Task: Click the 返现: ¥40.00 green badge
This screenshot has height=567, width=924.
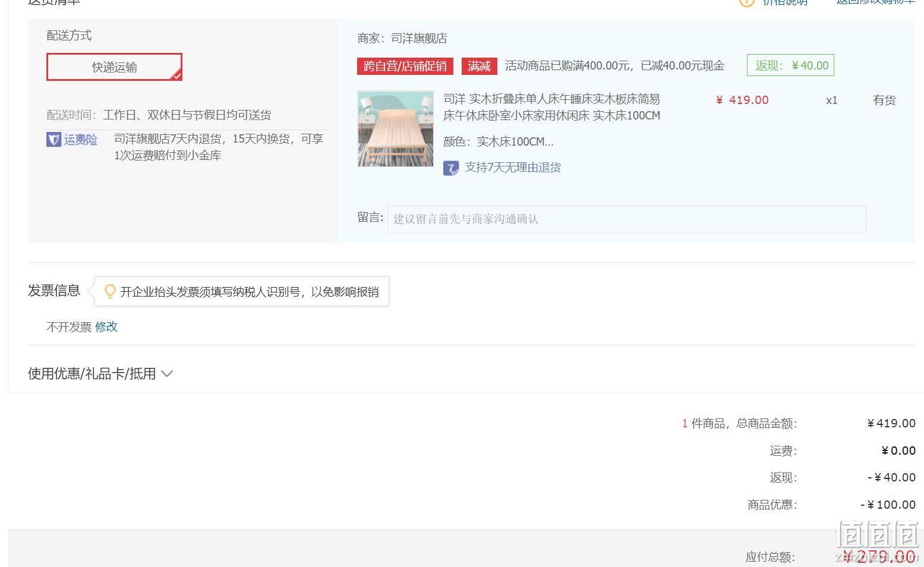Action: click(790, 65)
